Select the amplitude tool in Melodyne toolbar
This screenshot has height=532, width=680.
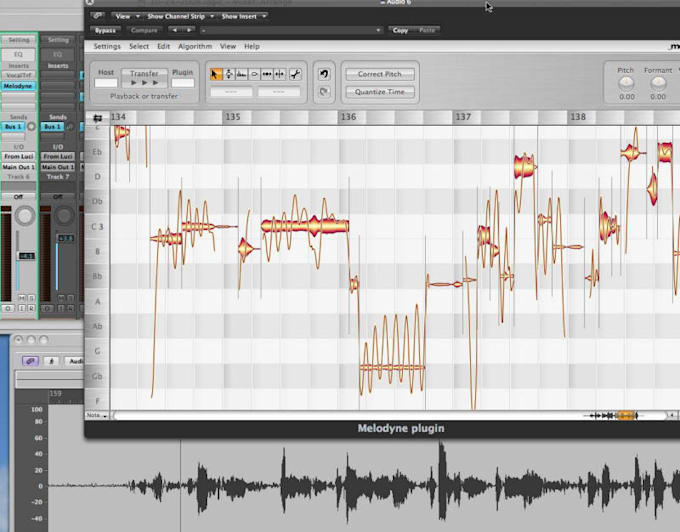(255, 74)
